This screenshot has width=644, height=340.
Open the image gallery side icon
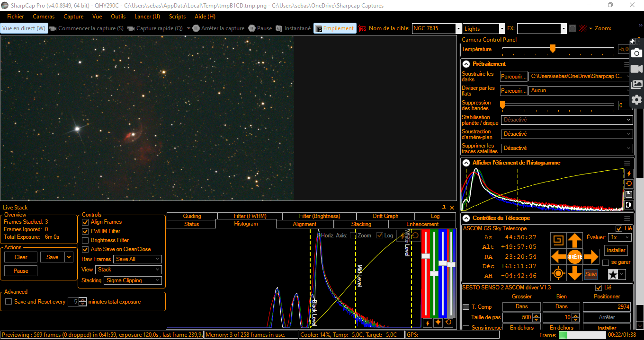[637, 84]
